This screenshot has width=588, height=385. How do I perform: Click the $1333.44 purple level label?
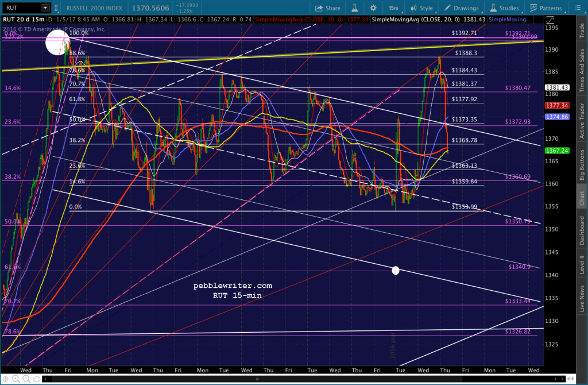pyautogui.click(x=517, y=301)
